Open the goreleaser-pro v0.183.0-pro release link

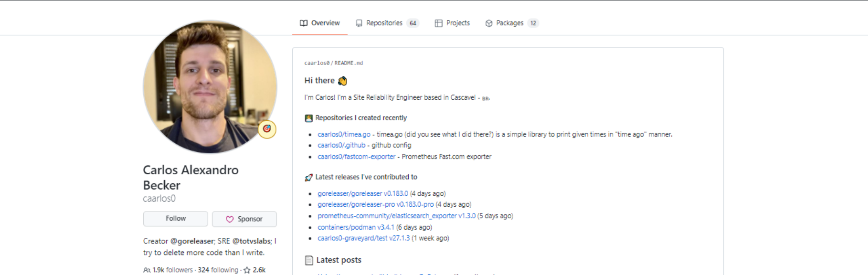376,204
